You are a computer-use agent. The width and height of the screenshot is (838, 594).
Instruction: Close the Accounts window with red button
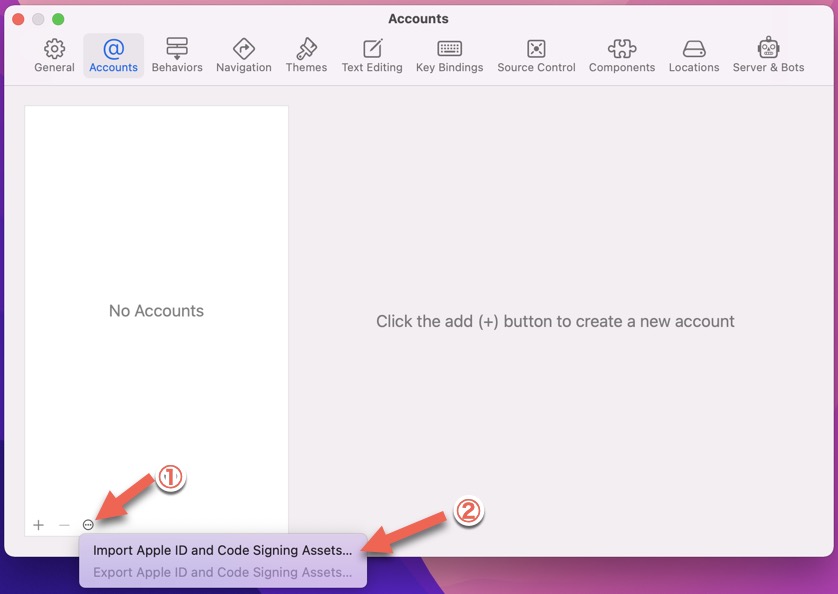click(x=18, y=19)
